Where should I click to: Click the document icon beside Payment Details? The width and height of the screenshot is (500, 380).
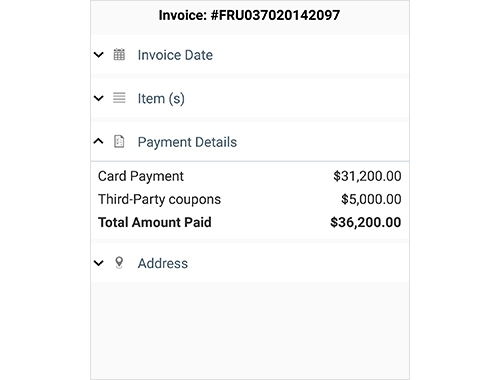119,141
